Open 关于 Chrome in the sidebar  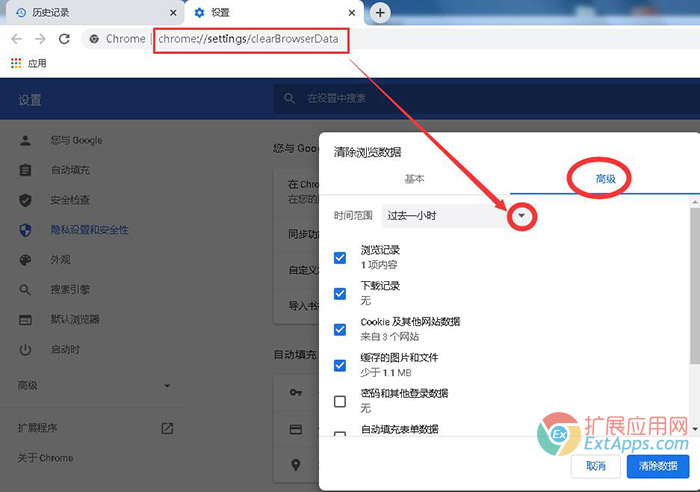tap(46, 458)
